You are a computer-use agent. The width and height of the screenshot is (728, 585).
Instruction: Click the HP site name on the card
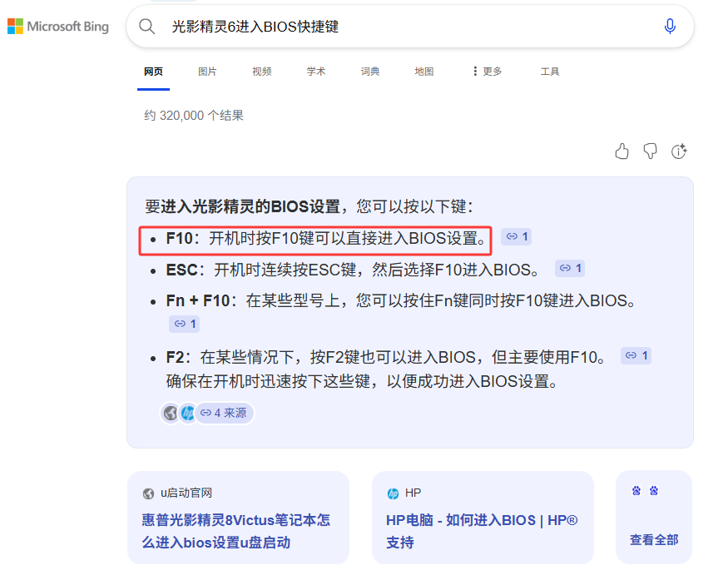[414, 493]
